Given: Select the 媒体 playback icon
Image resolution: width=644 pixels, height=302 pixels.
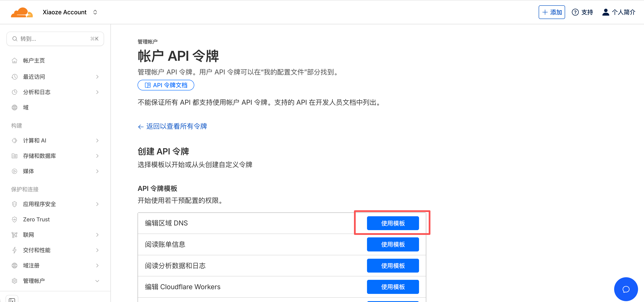Looking at the screenshot, I should pyautogui.click(x=15, y=171).
